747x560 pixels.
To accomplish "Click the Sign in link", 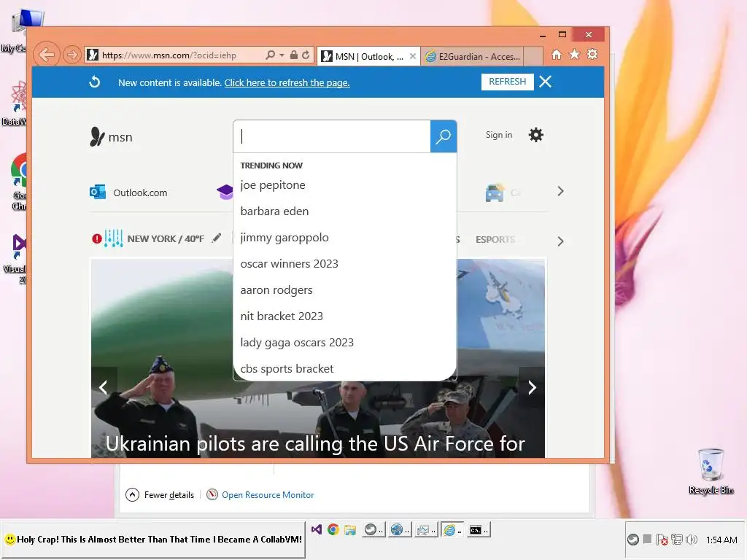I will coord(499,135).
